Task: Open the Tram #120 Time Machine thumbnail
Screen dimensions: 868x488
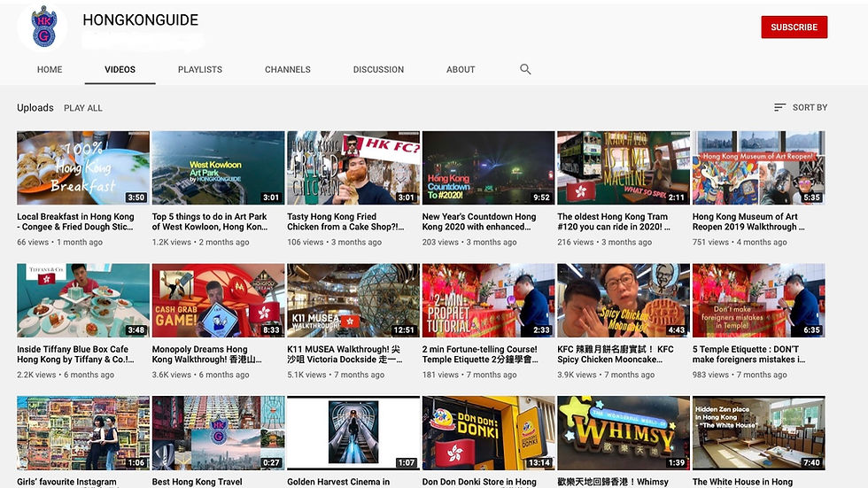Action: pos(624,168)
